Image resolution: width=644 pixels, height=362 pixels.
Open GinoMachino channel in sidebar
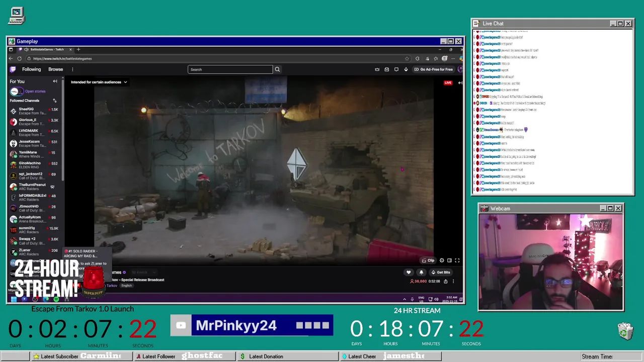pos(34,165)
